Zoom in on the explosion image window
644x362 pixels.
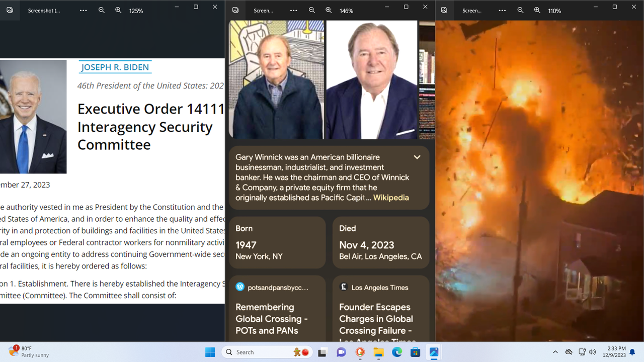(537, 10)
